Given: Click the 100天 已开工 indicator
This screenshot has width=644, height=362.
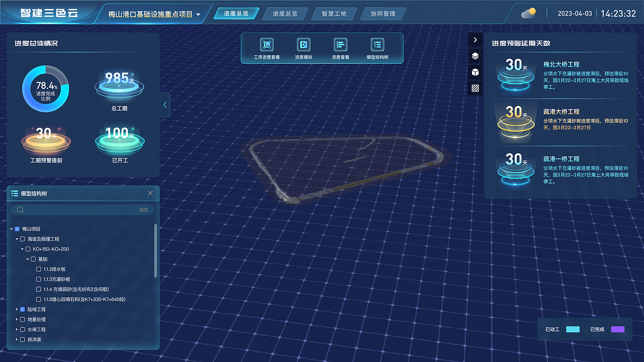Looking at the screenshot, I should [x=119, y=140].
